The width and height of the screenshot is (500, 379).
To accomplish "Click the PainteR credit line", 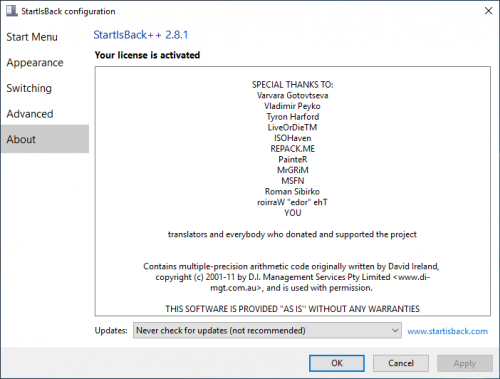I will point(293,159).
